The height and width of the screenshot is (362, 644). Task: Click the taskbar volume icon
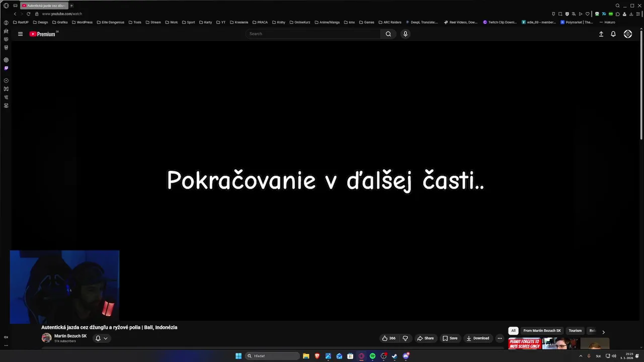tap(614, 356)
